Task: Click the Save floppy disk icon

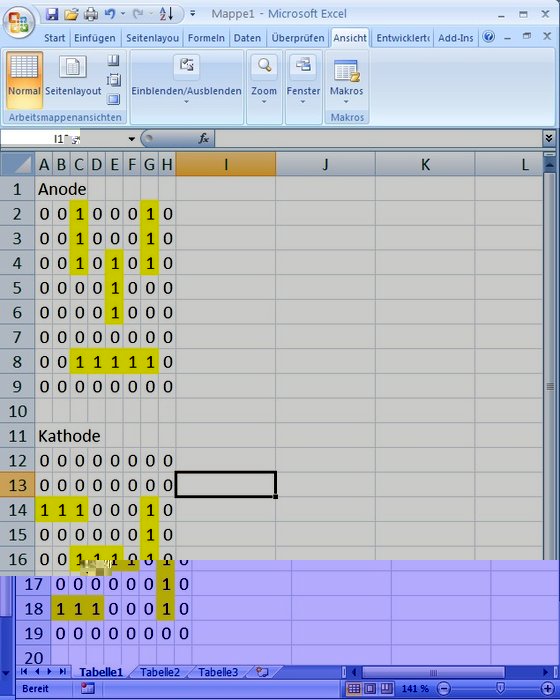Action: coord(52,14)
